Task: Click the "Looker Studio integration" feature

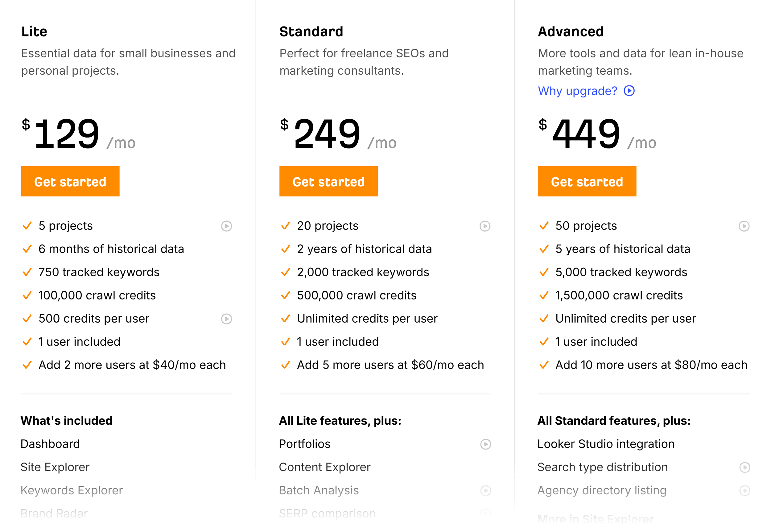Action: click(606, 444)
